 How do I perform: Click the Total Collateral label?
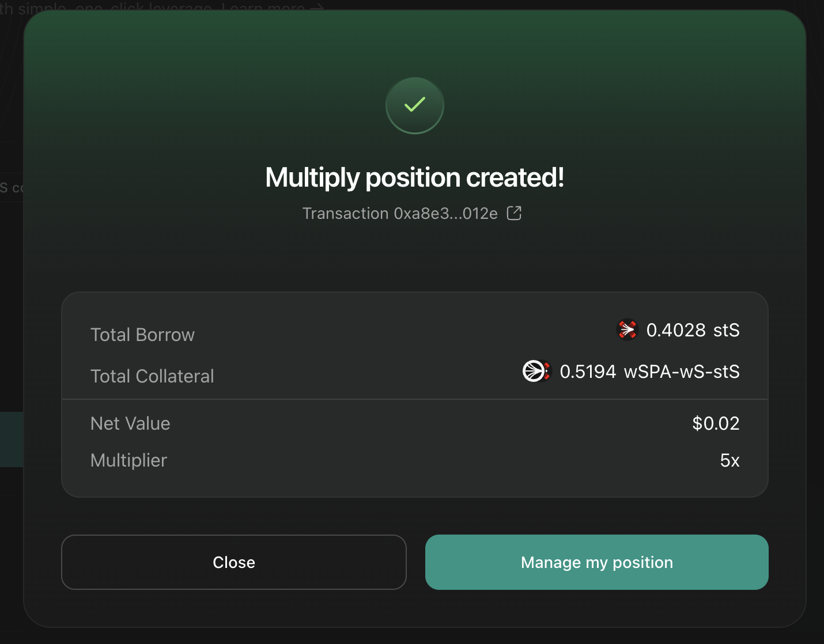pos(152,376)
